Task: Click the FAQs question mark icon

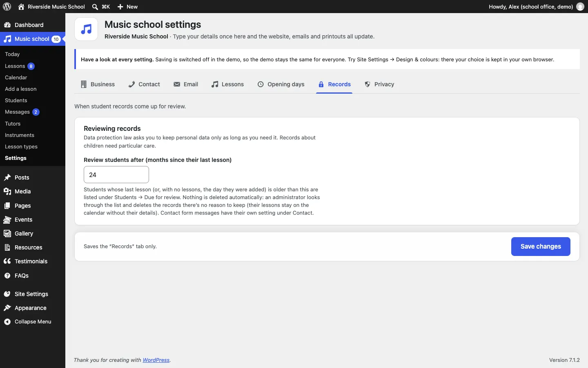Action: coord(7,276)
